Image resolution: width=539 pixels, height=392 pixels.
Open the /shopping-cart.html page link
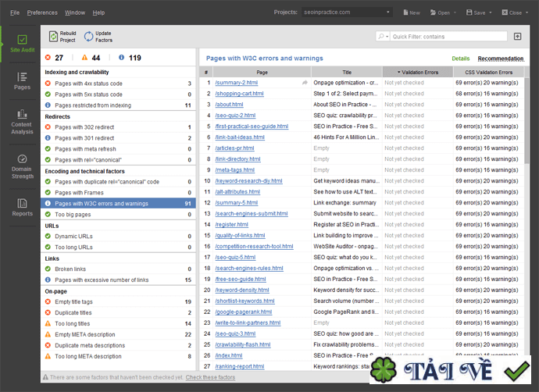click(239, 94)
